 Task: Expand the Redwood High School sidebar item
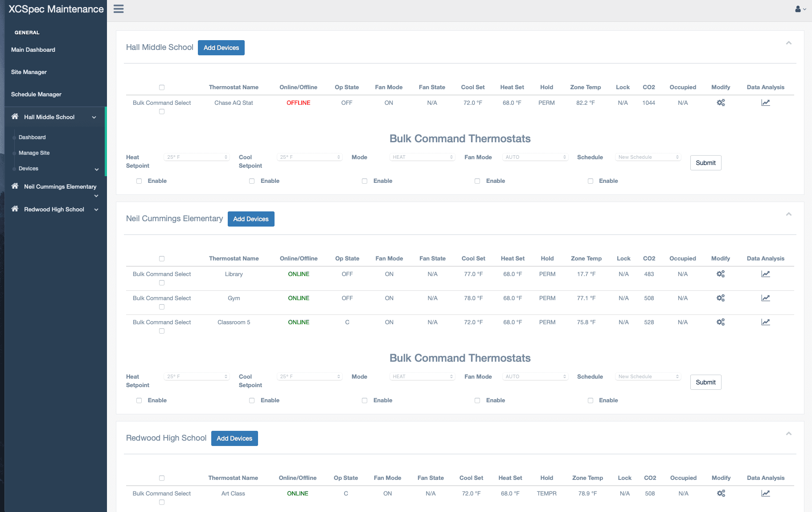tap(96, 210)
